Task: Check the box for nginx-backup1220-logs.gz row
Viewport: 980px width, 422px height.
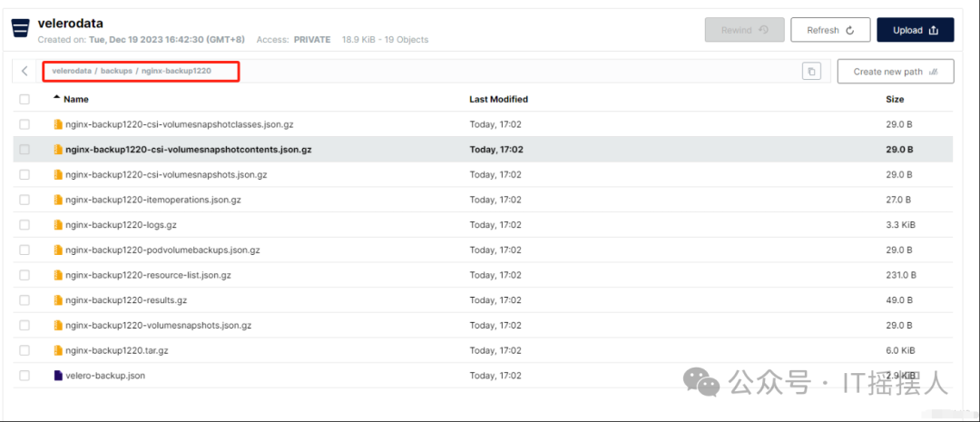Action: coord(24,225)
